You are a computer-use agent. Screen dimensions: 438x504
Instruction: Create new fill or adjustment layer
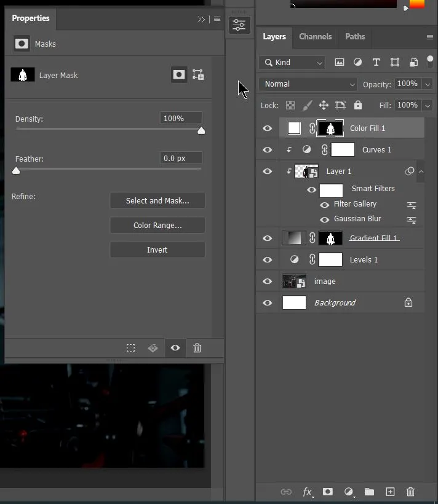point(349,492)
